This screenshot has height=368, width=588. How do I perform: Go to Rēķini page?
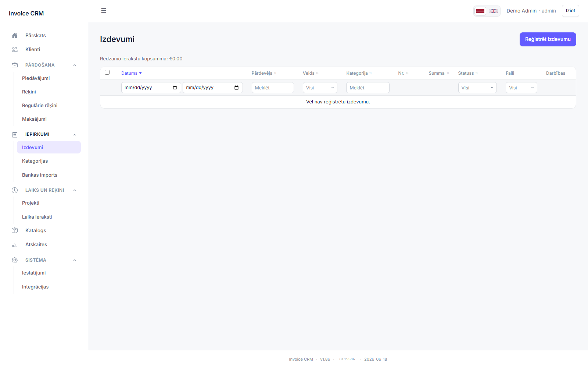[29, 92]
